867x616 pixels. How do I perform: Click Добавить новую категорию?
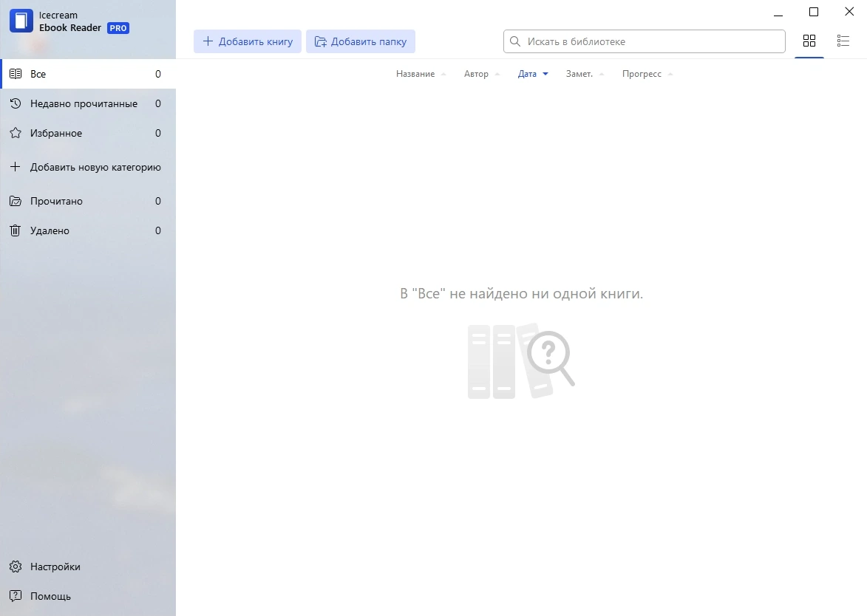tap(88, 167)
